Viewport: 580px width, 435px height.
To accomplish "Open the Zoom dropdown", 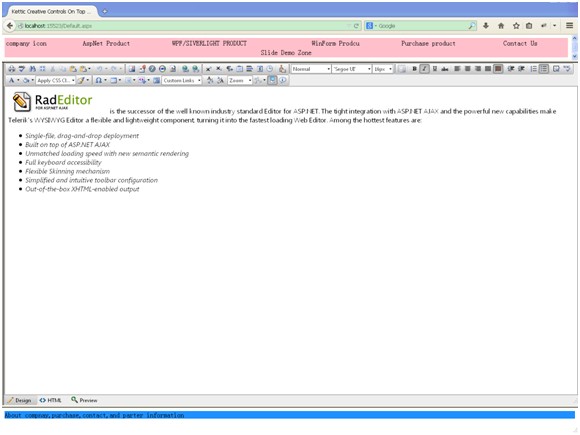I will [x=240, y=80].
